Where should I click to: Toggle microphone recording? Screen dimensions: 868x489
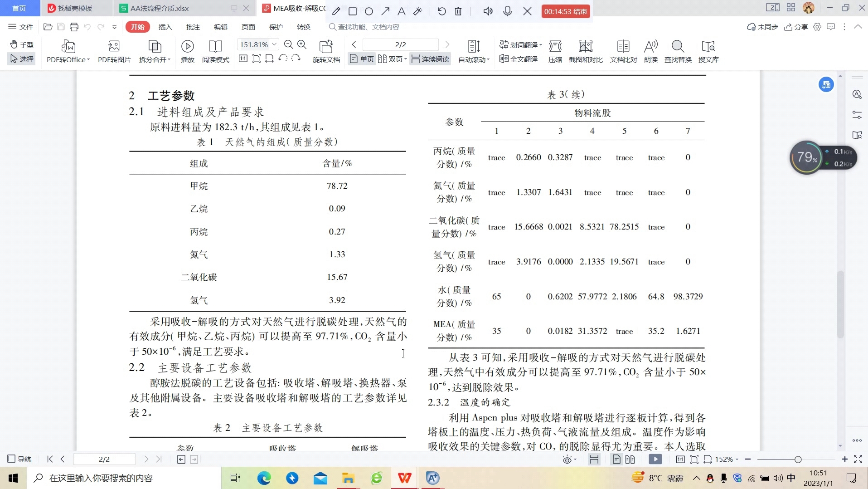coord(508,11)
